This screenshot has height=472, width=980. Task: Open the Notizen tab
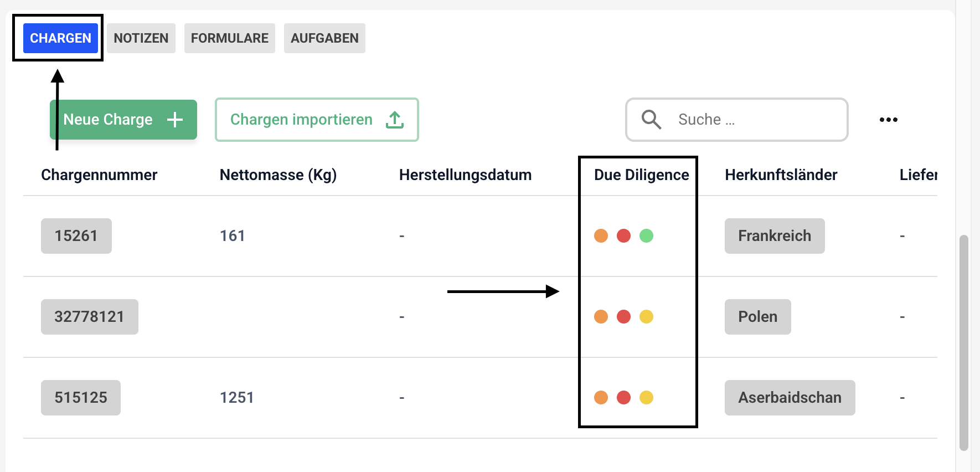pyautogui.click(x=141, y=38)
